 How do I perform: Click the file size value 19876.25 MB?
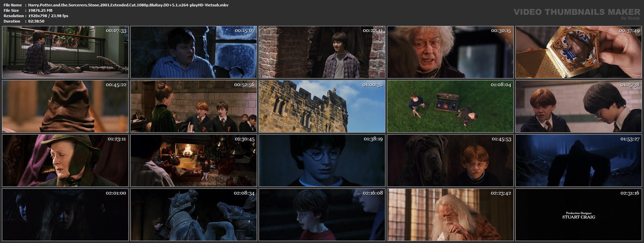pos(40,10)
